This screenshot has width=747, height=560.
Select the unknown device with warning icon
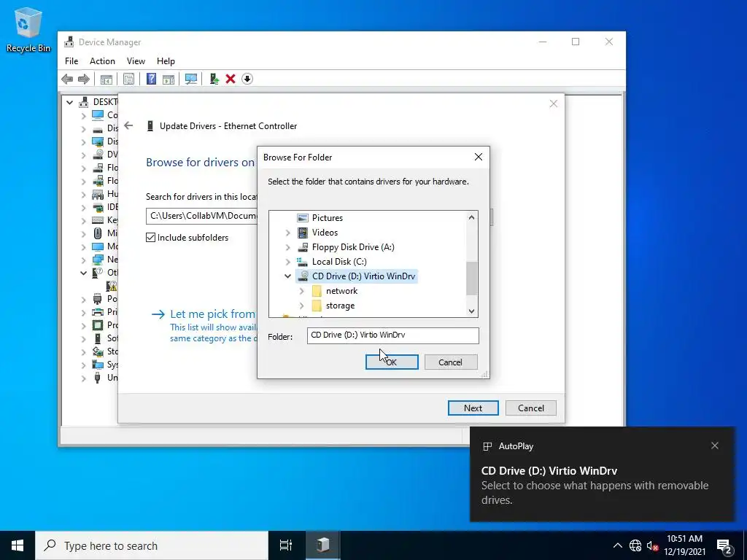[112, 286]
